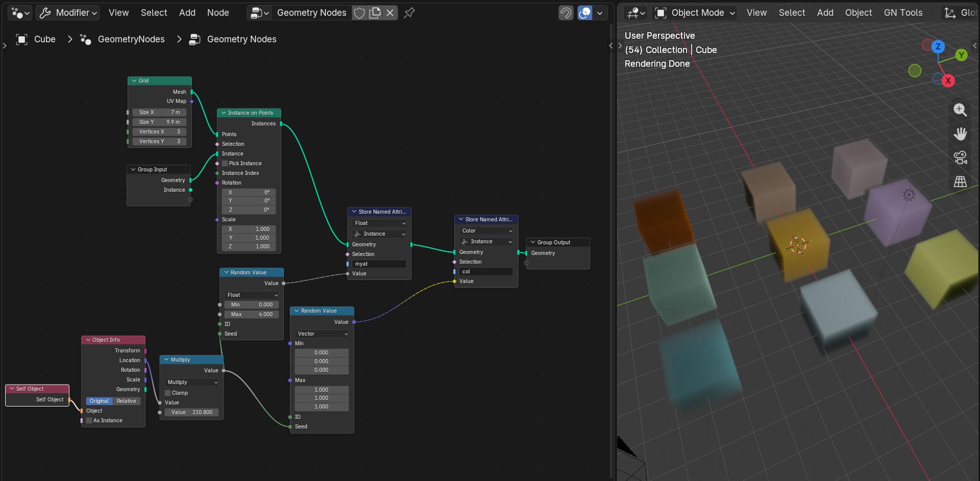
Task: Click the blue Z axis gizmo ball
Action: pyautogui.click(x=938, y=46)
